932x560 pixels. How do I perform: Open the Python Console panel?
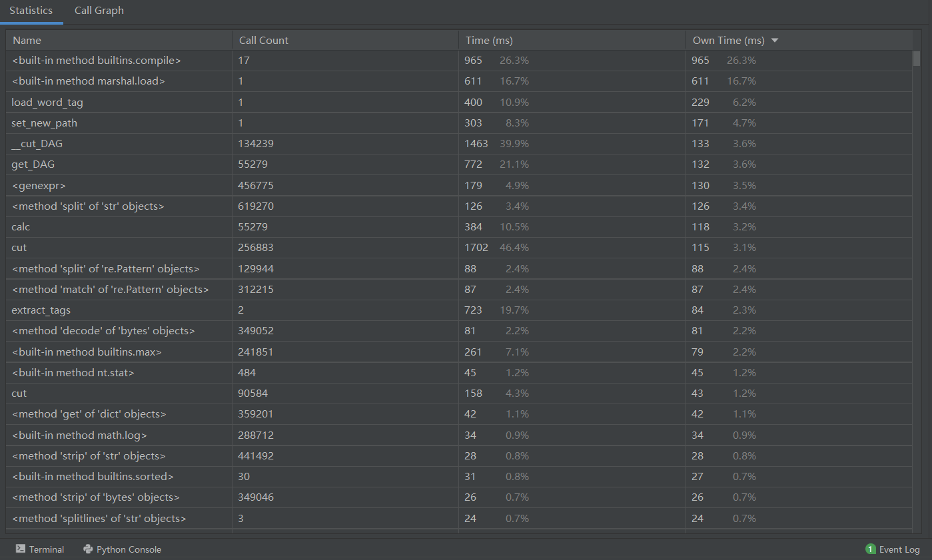[123, 549]
